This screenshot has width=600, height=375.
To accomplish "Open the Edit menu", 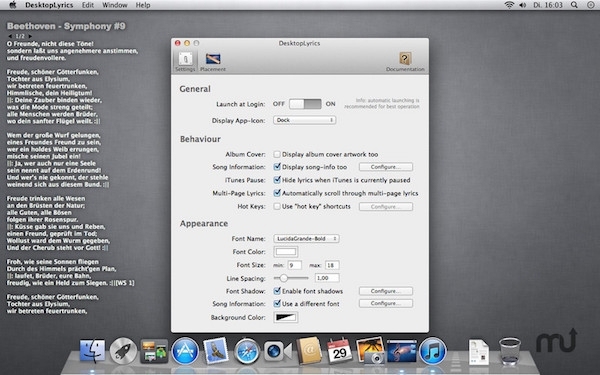I will (88, 5).
